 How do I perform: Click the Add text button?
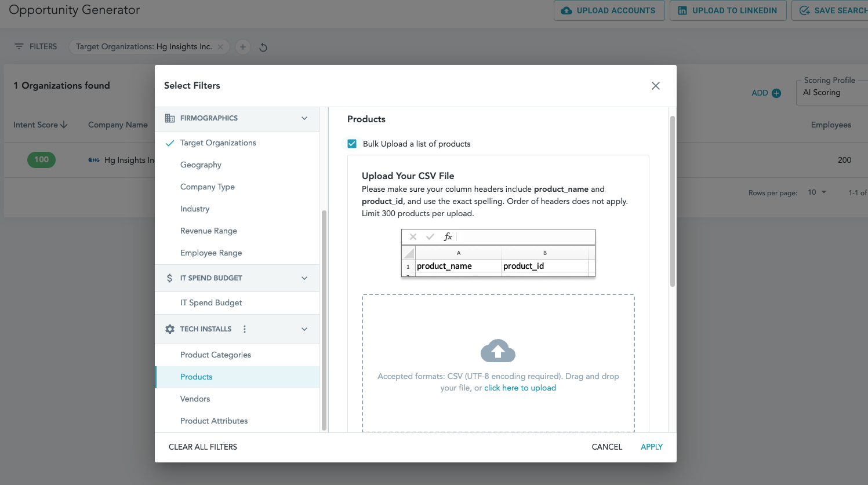click(760, 93)
